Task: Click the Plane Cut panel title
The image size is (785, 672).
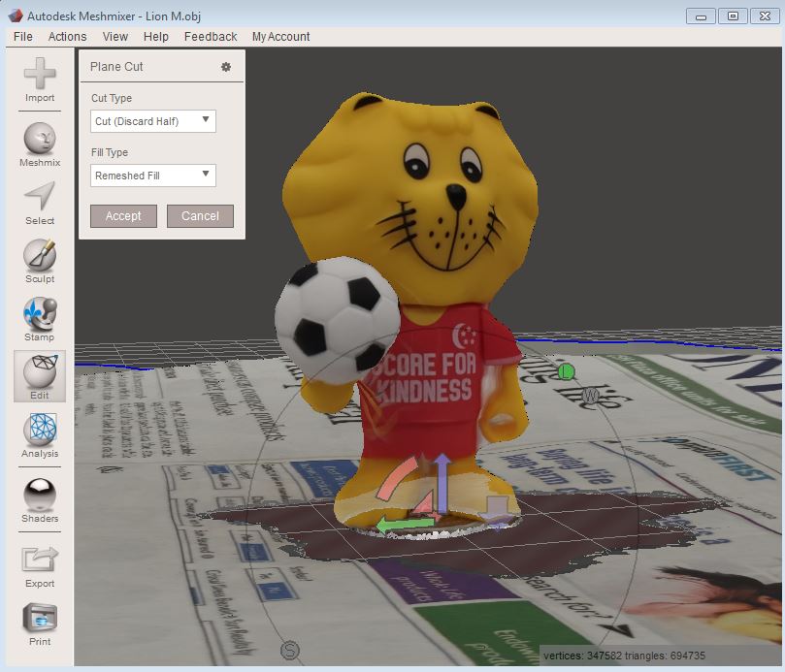Action: (116, 67)
